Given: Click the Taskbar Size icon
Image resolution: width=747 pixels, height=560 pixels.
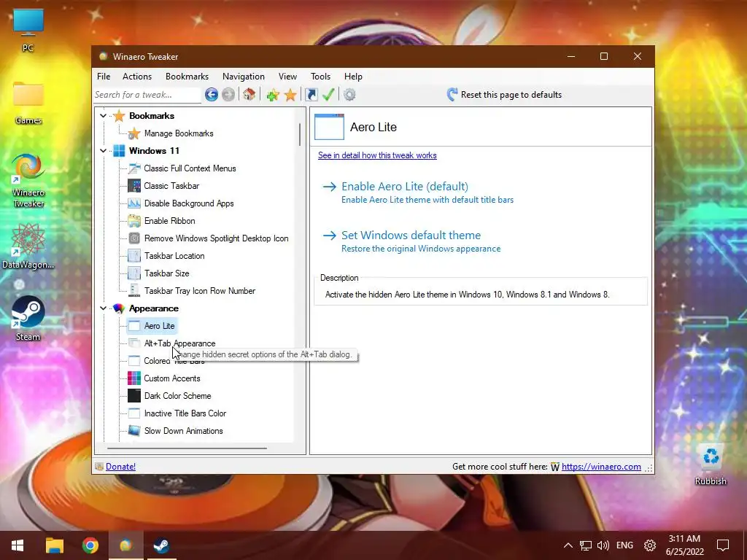Looking at the screenshot, I should tap(134, 273).
